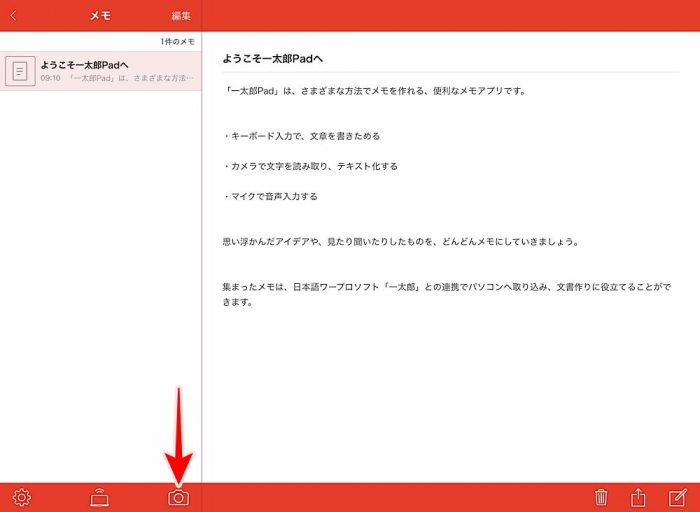
Task: Click the 1件のメモ count label
Action: point(178,42)
